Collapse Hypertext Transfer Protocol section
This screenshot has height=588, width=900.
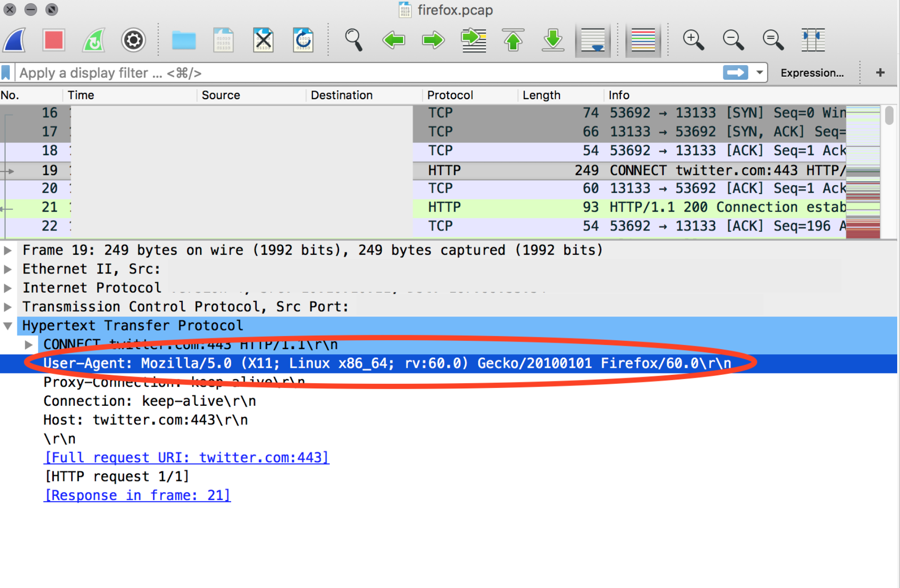[8, 326]
